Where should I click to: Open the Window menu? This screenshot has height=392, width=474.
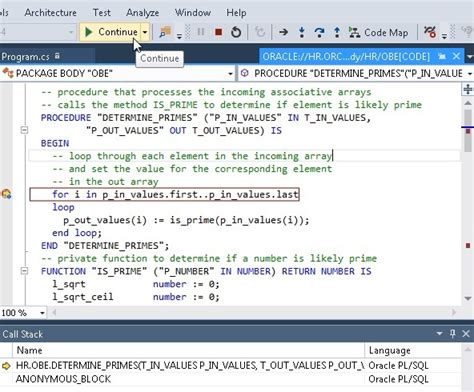193,13
